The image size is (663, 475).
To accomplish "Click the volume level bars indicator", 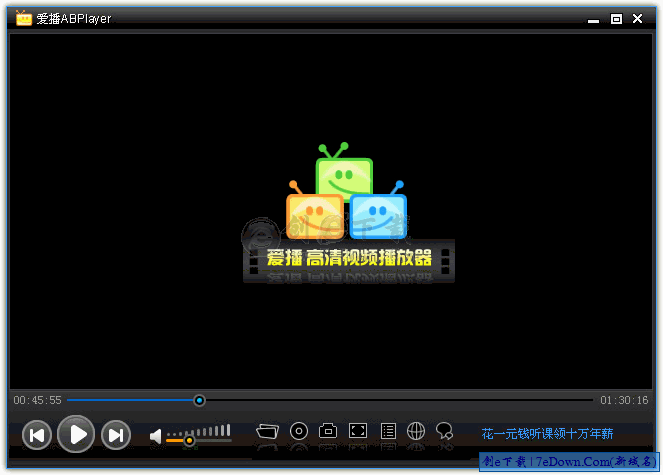I will tap(199, 431).
